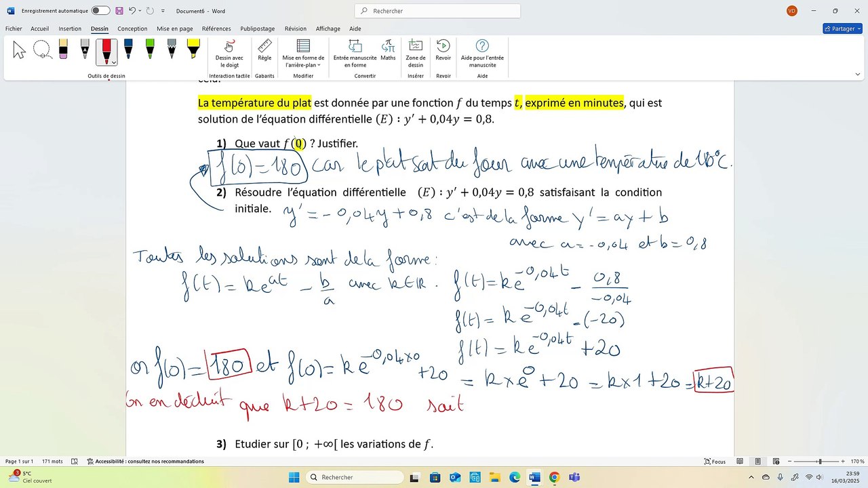
Task: Open the Fichier menu
Action: coord(14,28)
